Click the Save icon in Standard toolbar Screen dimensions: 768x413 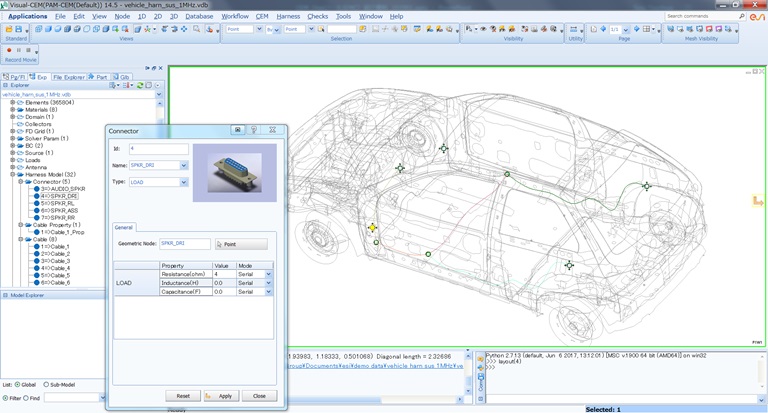coord(19,29)
